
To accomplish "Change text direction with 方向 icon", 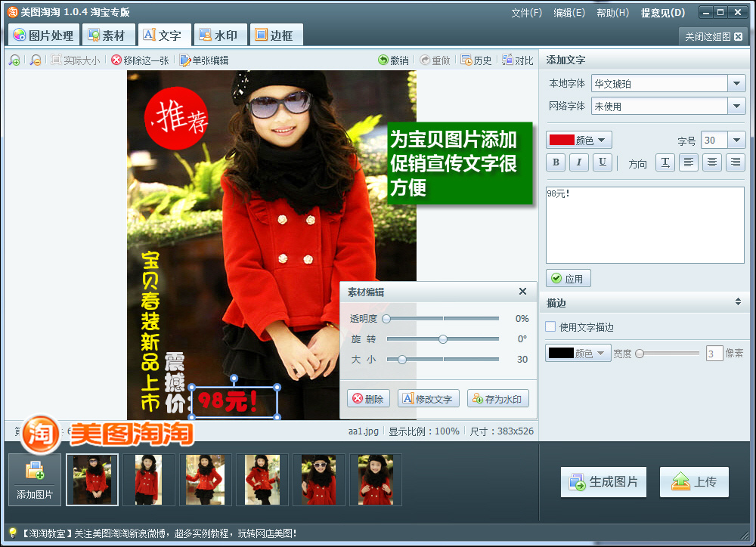I will click(x=665, y=162).
